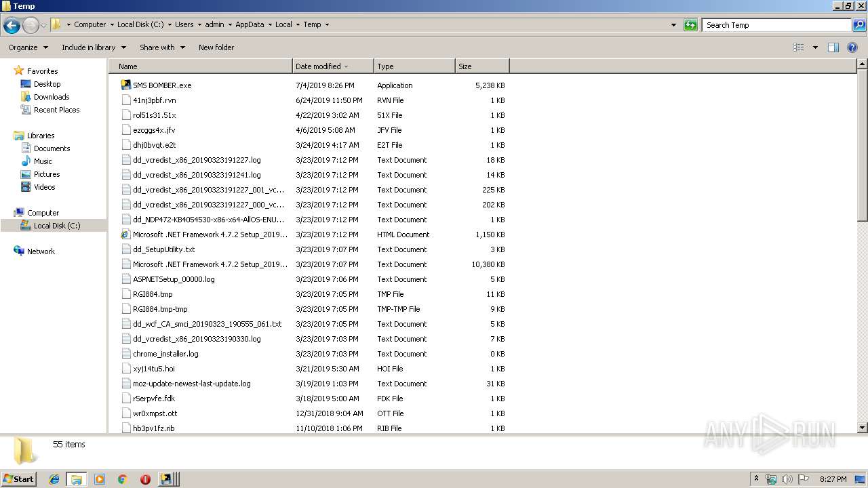Click the Forward navigation arrow
Screen dimensions: 868x488
31,26
